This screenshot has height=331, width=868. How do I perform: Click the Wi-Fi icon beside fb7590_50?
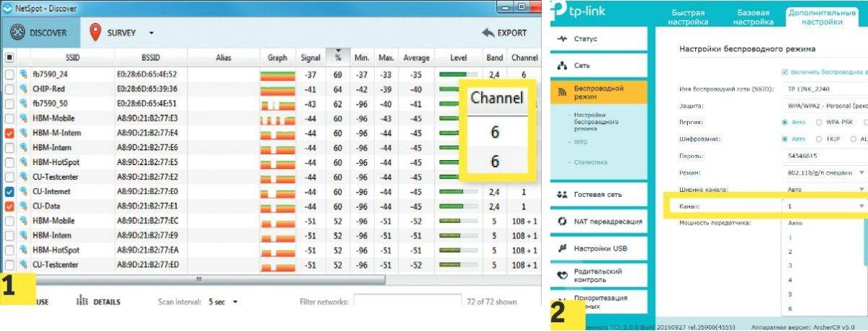[23, 104]
